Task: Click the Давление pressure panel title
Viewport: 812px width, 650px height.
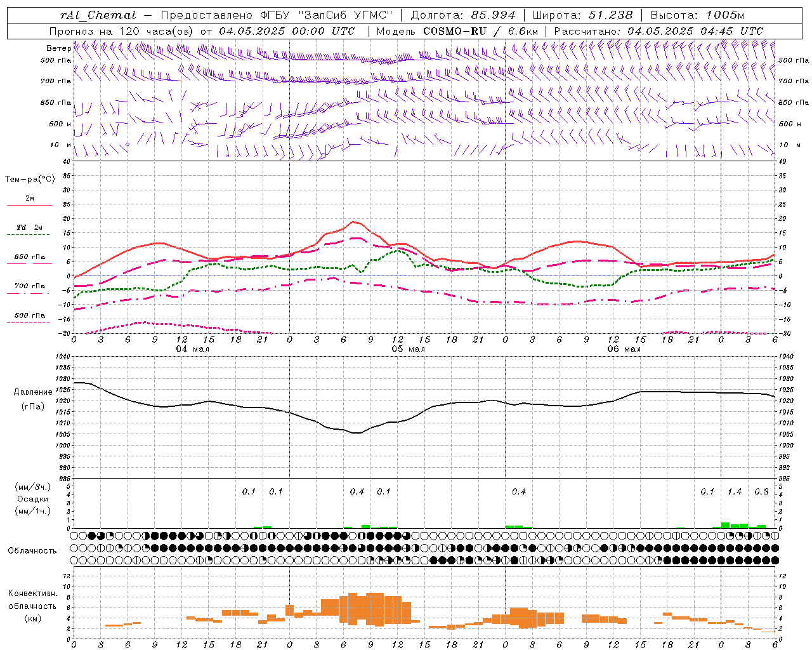Action: 33,392
